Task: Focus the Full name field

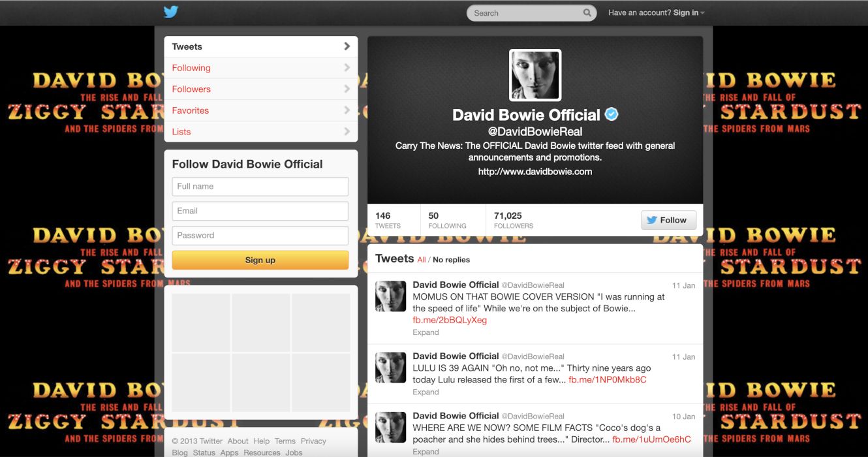Action: point(260,186)
